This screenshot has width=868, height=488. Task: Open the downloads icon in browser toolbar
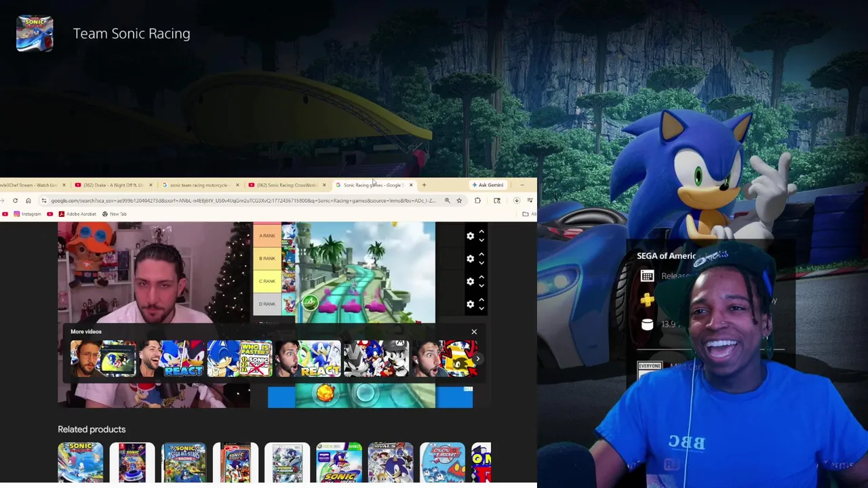point(516,201)
